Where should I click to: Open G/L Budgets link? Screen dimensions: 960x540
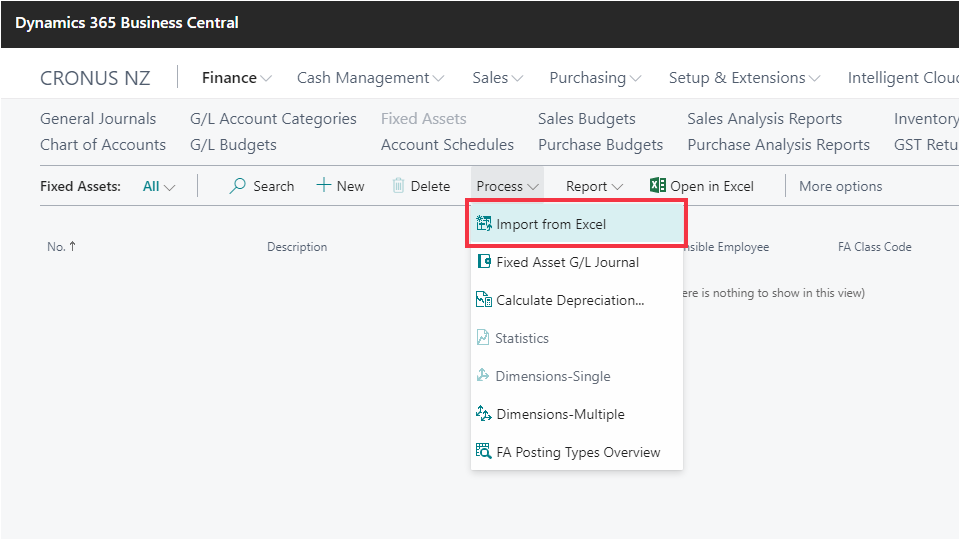pyautogui.click(x=233, y=144)
